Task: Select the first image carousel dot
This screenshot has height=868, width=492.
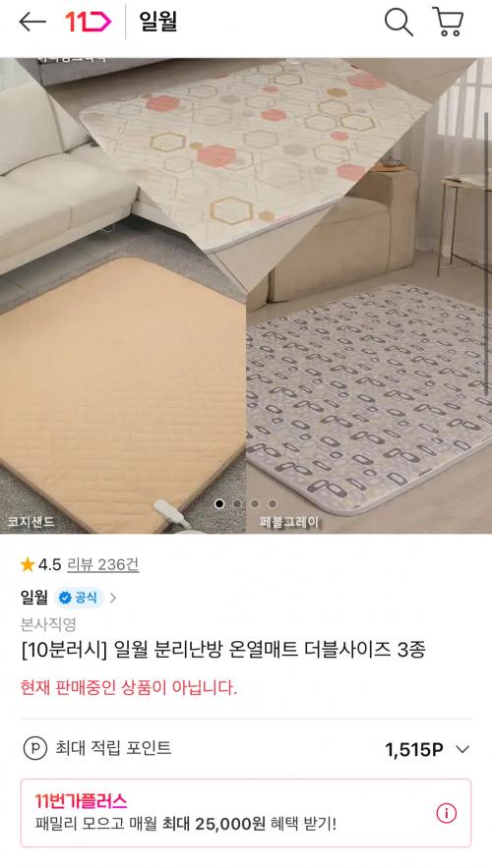Action: click(219, 503)
